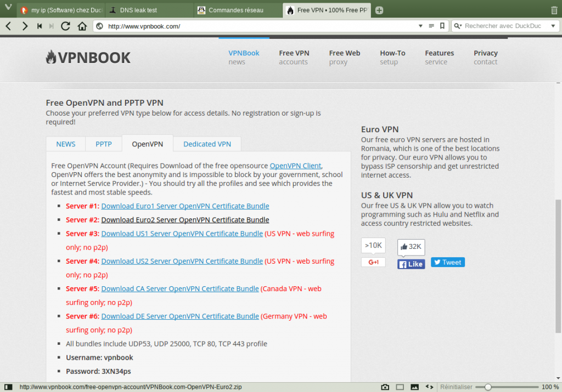Capture page with camera icon

point(385,387)
